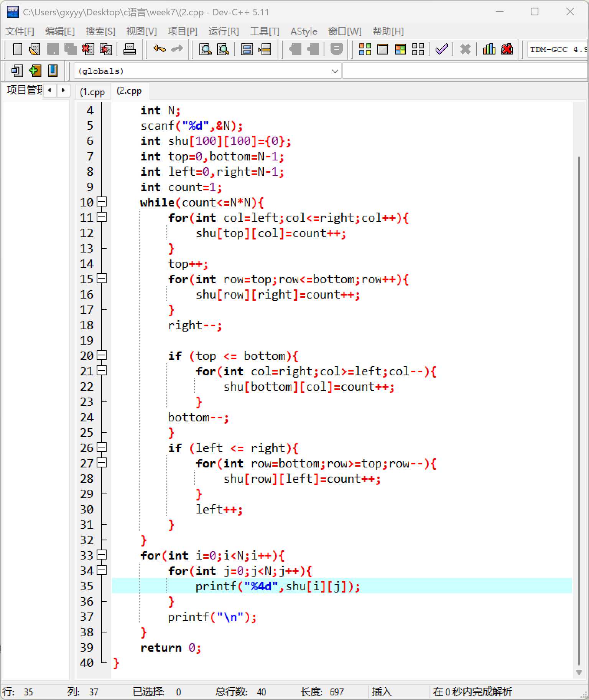
Task: Open the 帮助[H] menu
Action: click(388, 31)
